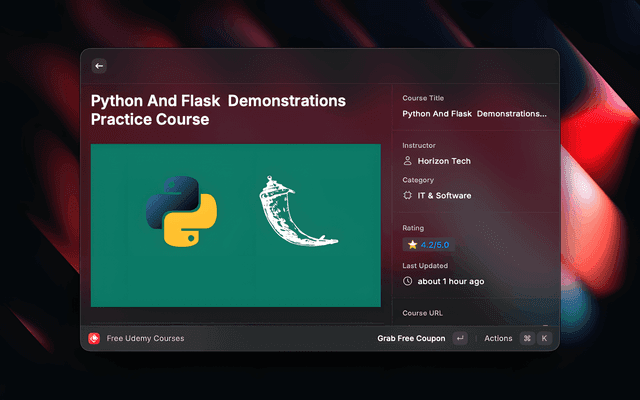Go back using the arrow button
The height and width of the screenshot is (400, 640).
(x=99, y=66)
